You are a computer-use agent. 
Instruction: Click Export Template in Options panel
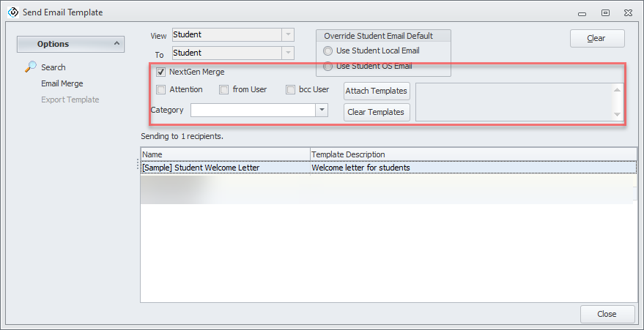(70, 100)
